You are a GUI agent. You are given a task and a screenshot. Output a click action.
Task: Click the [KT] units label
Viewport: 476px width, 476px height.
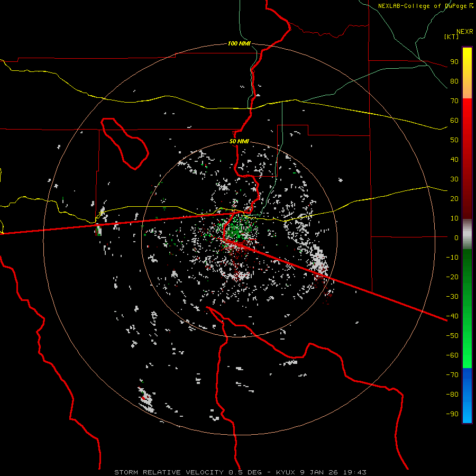[x=452, y=36]
